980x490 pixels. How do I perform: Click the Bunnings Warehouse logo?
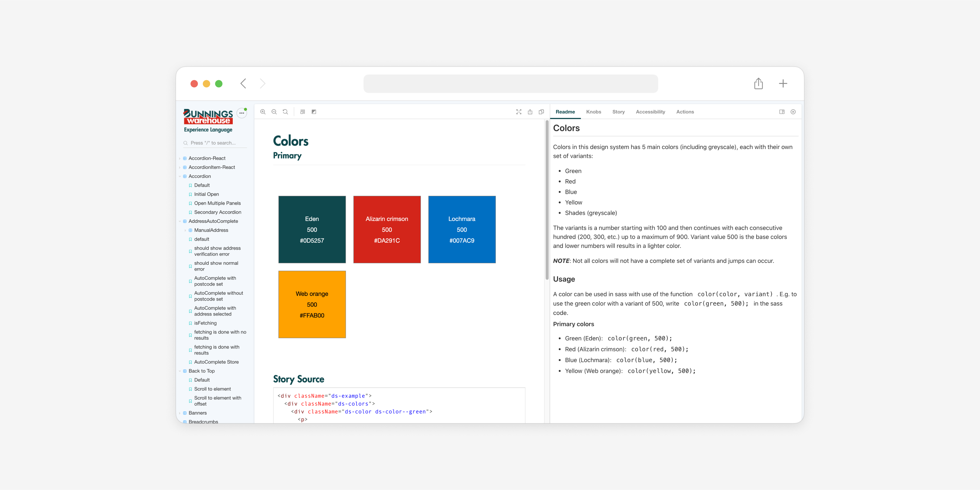click(208, 121)
